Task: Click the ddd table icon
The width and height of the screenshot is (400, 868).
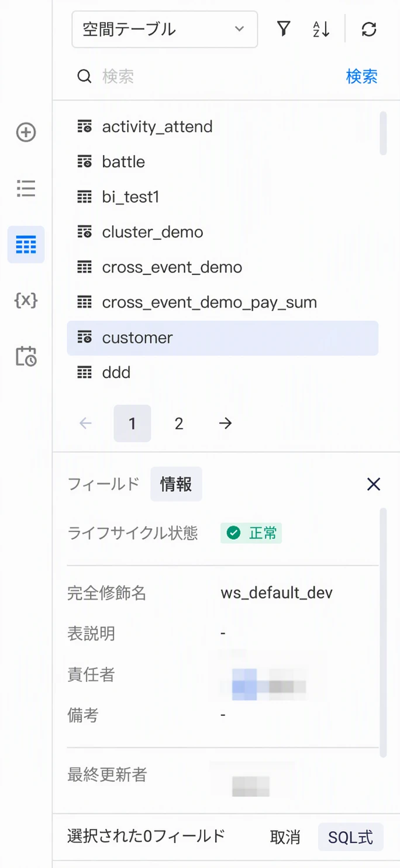Action: [x=85, y=373]
